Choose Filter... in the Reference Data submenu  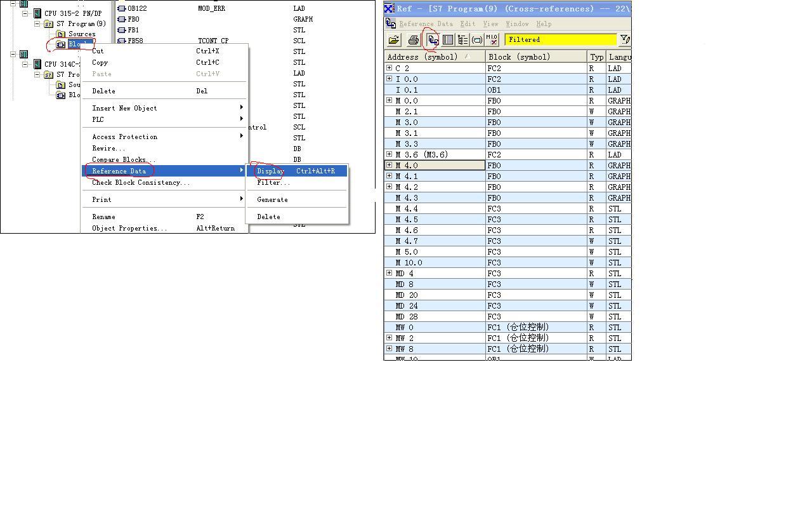(298, 182)
